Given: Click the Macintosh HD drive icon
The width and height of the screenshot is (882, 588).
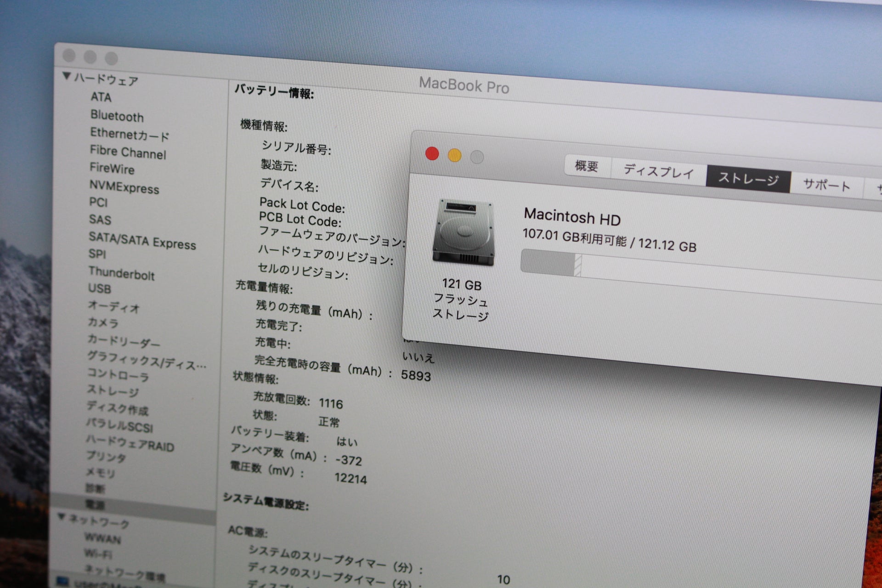Looking at the screenshot, I should coord(463,233).
